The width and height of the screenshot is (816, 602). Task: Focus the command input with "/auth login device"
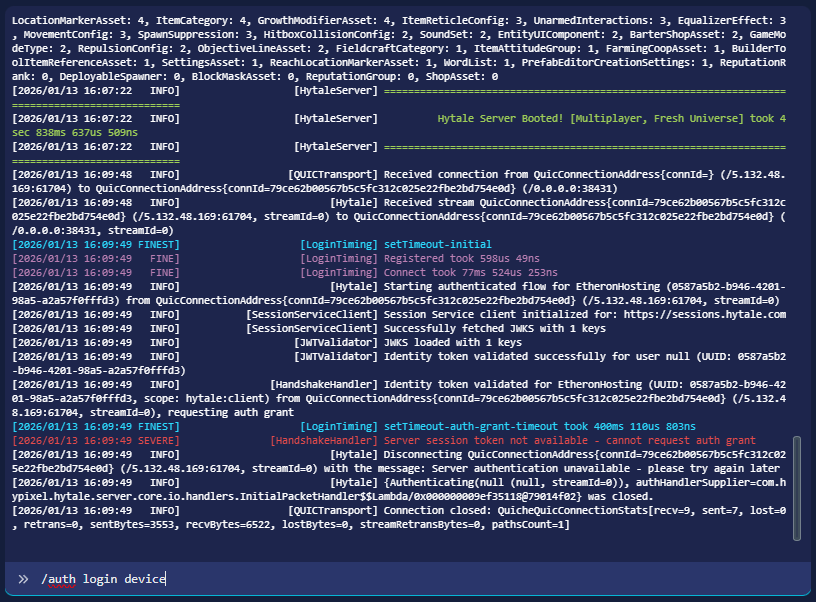click(400, 578)
